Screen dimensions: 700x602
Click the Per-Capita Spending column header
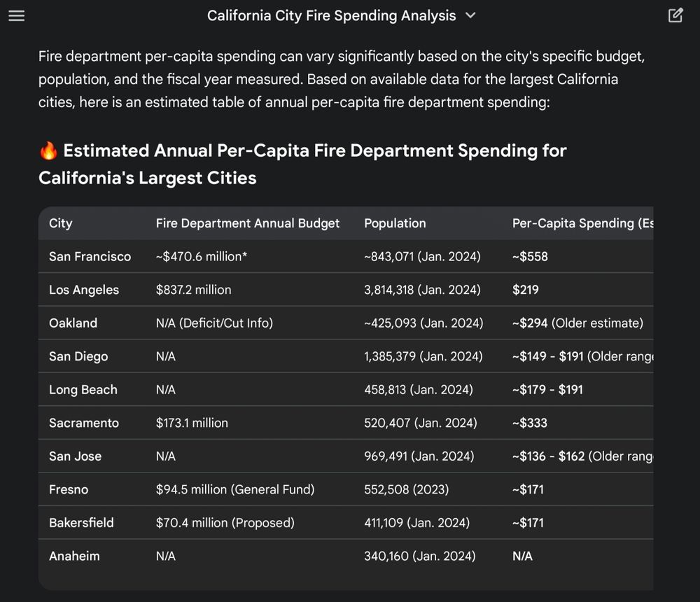click(581, 223)
